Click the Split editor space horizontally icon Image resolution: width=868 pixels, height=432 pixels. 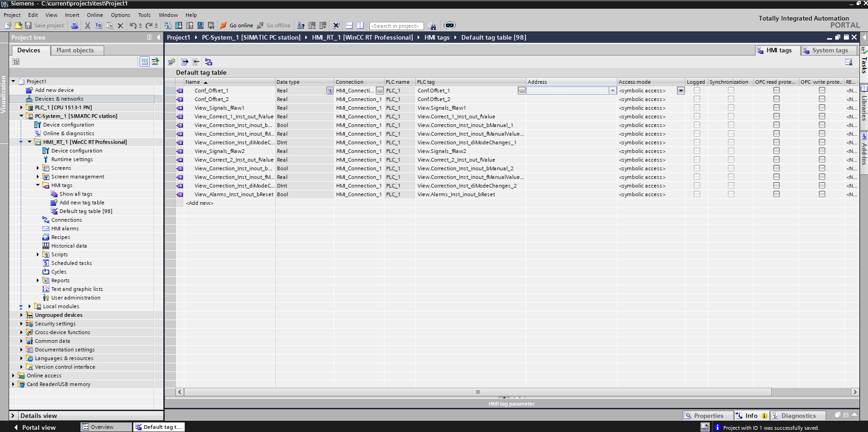coord(349,25)
